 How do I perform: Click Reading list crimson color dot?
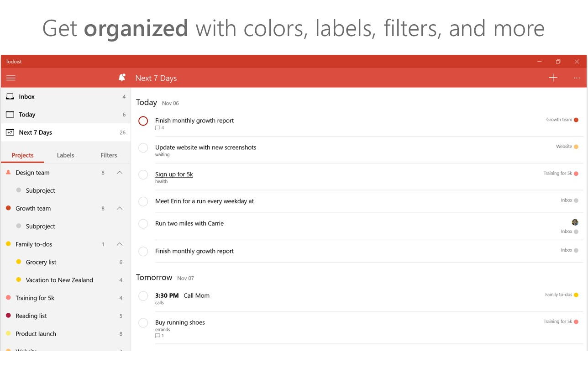8,315
